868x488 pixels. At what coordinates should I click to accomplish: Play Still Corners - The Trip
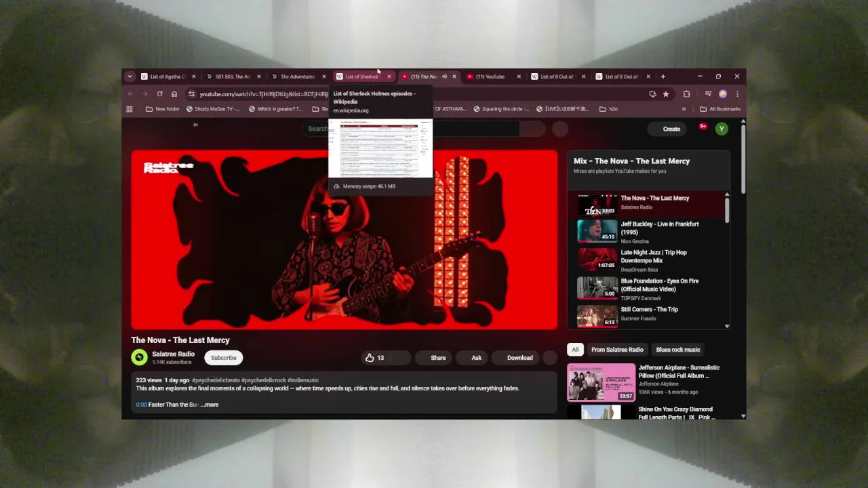click(648, 315)
